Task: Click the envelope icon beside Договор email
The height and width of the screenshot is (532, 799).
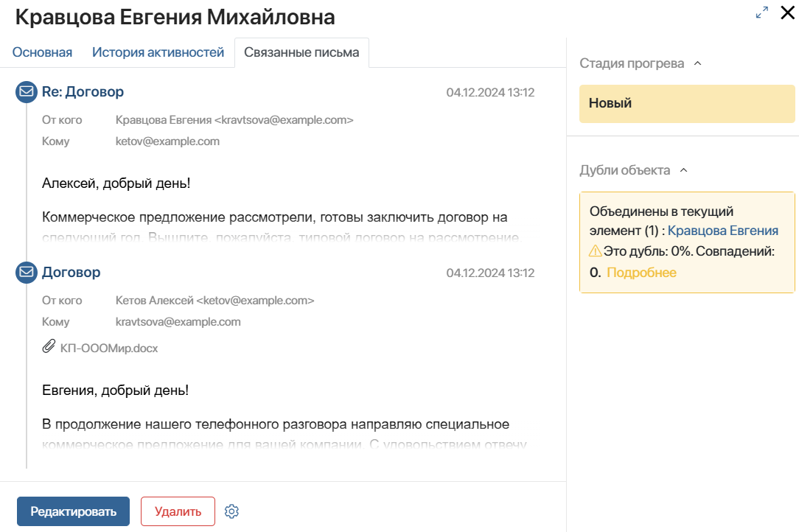Action: (x=27, y=272)
